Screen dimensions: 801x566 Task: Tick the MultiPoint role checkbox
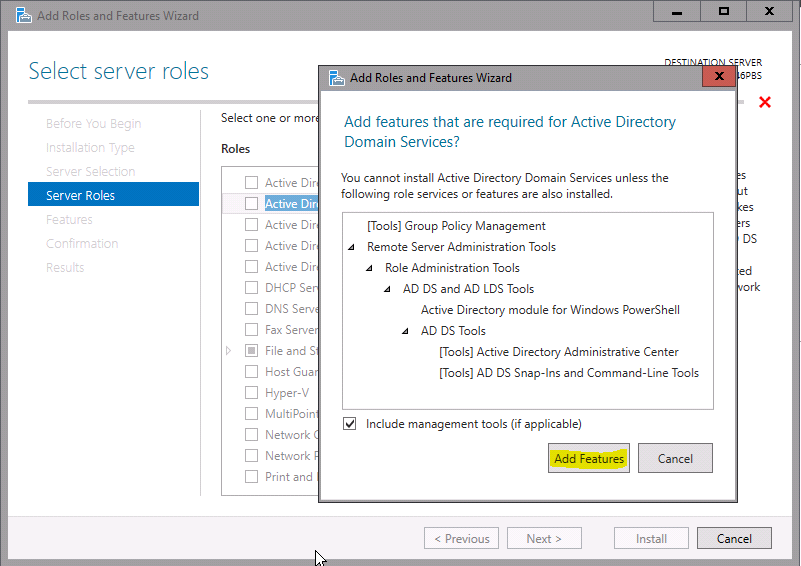click(251, 413)
